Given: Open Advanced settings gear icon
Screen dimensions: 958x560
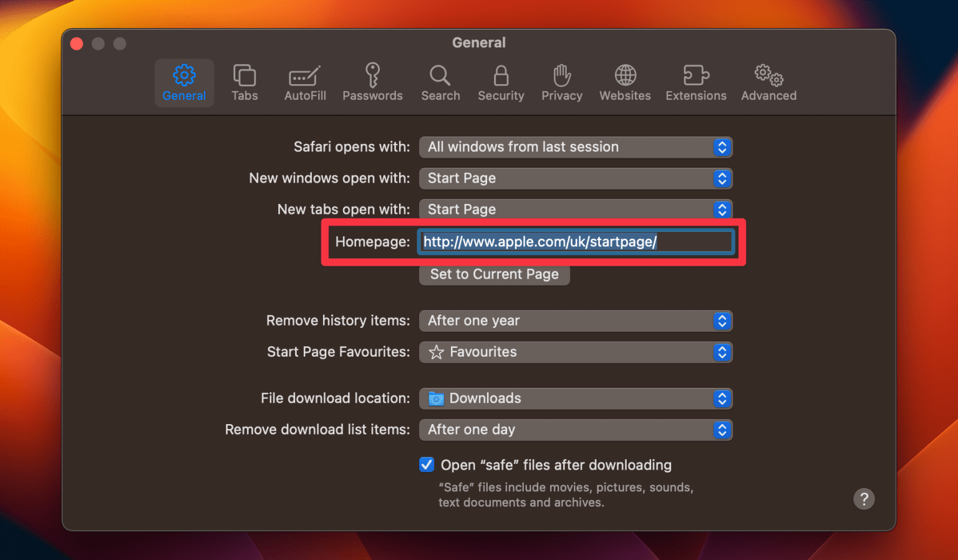Looking at the screenshot, I should point(768,82).
